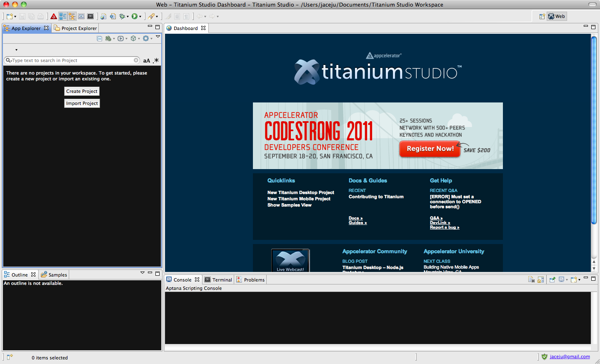The width and height of the screenshot is (600, 364).
Task: Click Display Selected Console monitor icon
Action: pos(562,279)
